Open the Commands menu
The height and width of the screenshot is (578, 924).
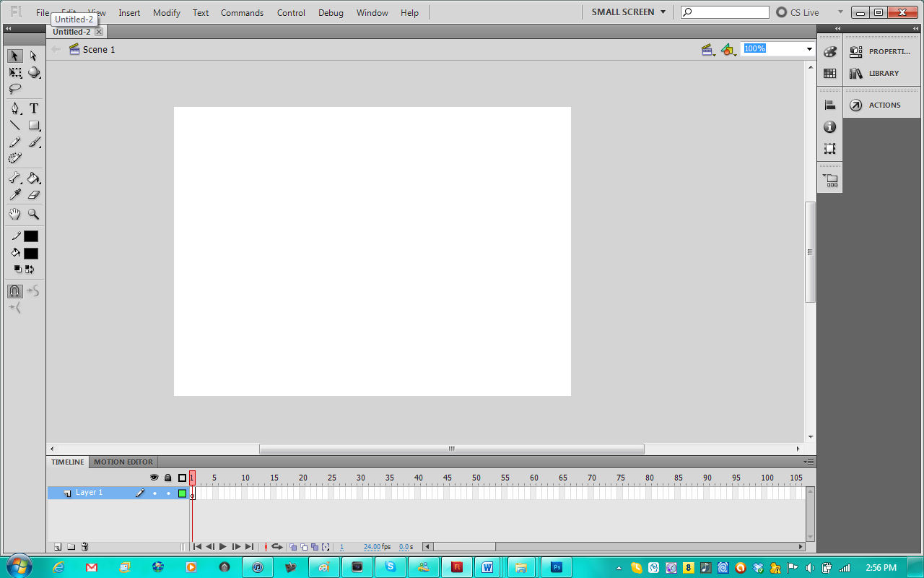[243, 13]
